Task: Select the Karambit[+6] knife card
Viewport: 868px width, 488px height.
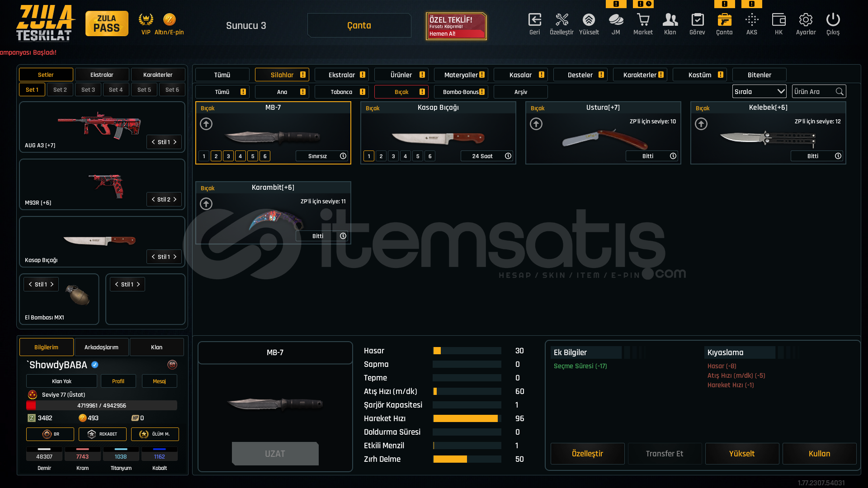Action: [x=273, y=213]
